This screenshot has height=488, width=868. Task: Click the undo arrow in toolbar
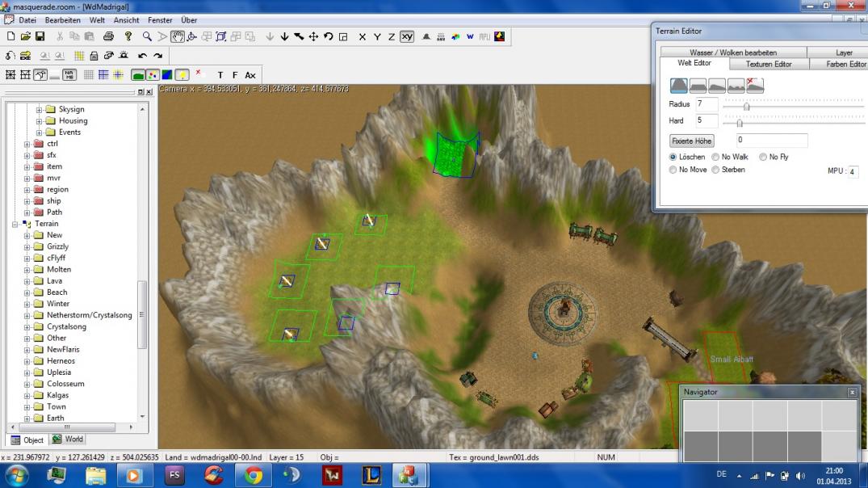point(142,56)
